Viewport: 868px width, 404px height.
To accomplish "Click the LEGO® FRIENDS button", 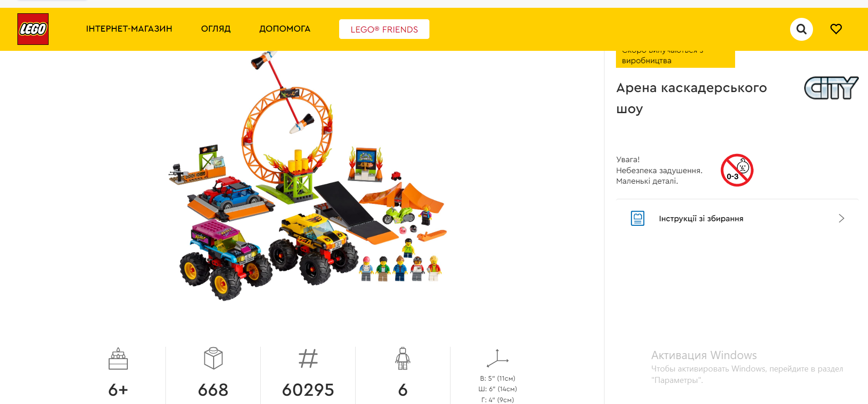I will (x=384, y=29).
